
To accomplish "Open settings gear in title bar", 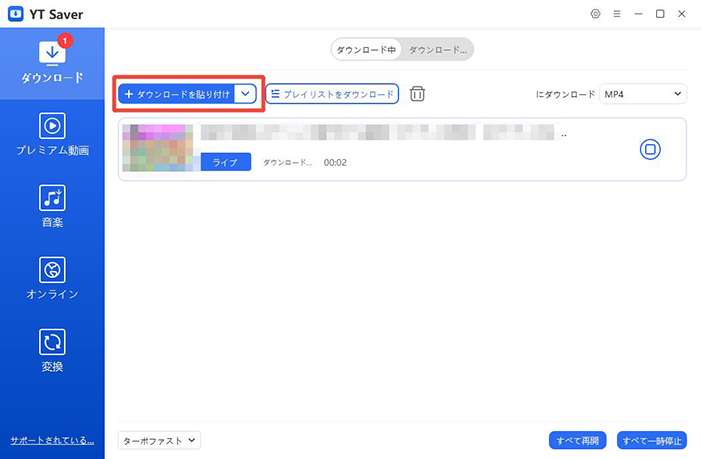I will tap(595, 14).
